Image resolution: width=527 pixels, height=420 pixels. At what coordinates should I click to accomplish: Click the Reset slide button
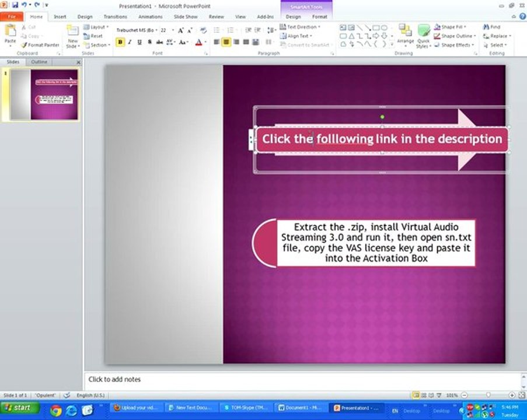tap(93, 36)
